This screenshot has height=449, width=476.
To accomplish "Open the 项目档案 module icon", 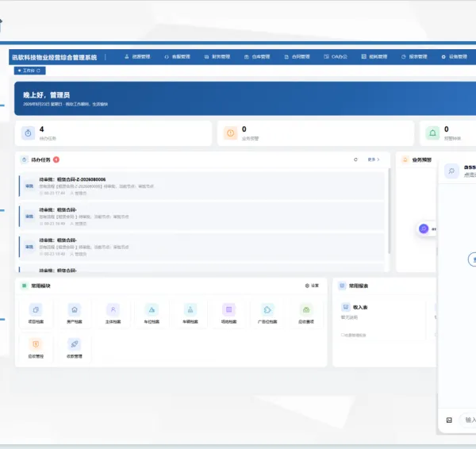I will pyautogui.click(x=36, y=310).
